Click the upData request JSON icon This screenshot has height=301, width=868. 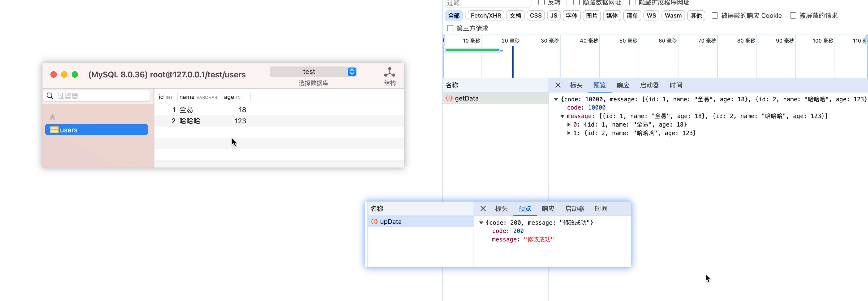[x=374, y=222]
